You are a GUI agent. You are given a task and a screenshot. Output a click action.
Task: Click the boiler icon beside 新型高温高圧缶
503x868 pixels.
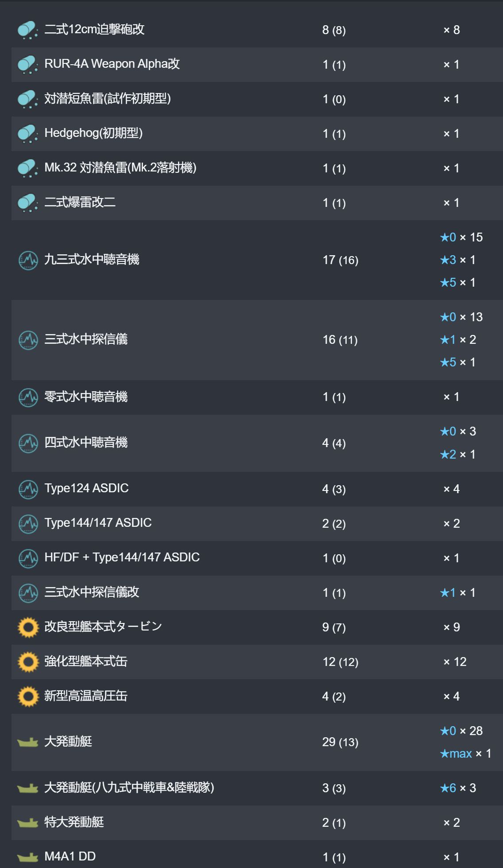(x=28, y=697)
